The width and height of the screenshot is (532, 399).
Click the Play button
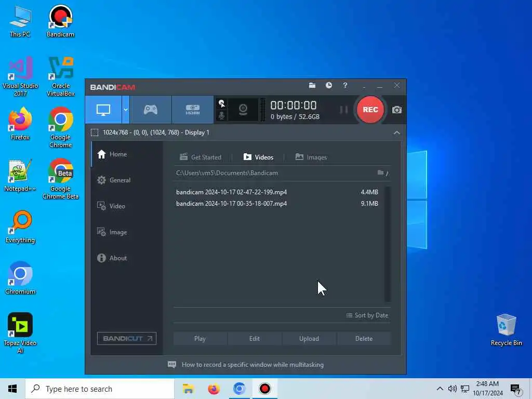tap(200, 339)
